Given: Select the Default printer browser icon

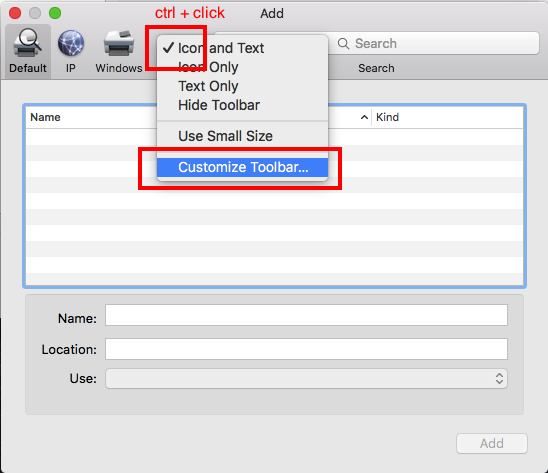Looking at the screenshot, I should point(27,43).
